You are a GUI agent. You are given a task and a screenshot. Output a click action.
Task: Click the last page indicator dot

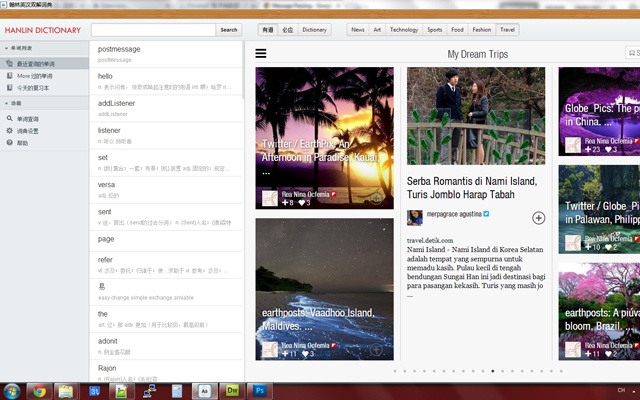[561, 371]
